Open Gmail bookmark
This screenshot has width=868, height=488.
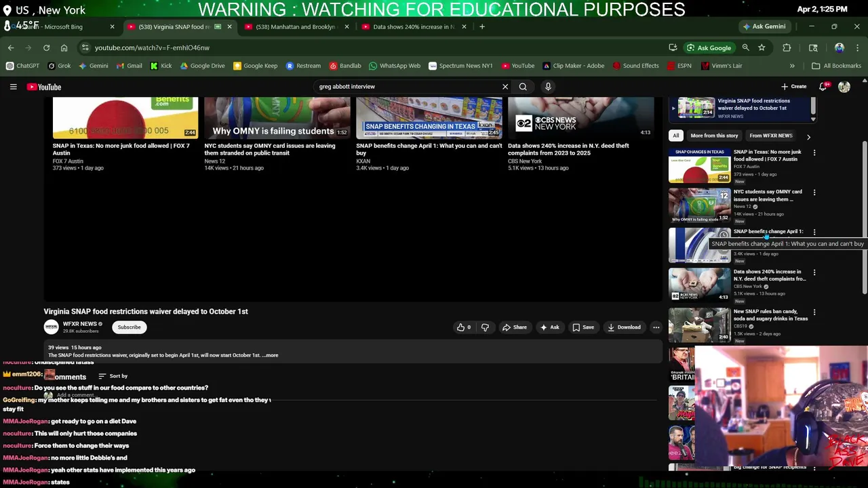pos(129,66)
